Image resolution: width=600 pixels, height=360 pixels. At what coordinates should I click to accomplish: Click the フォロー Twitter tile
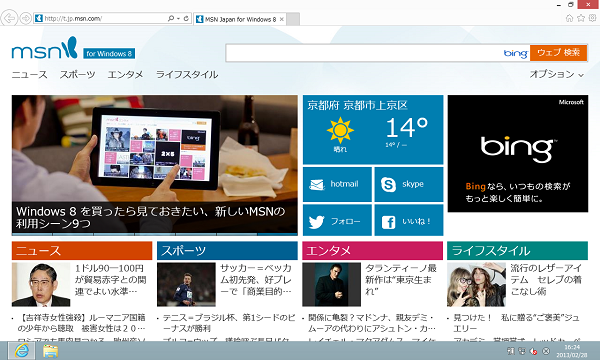(x=337, y=220)
